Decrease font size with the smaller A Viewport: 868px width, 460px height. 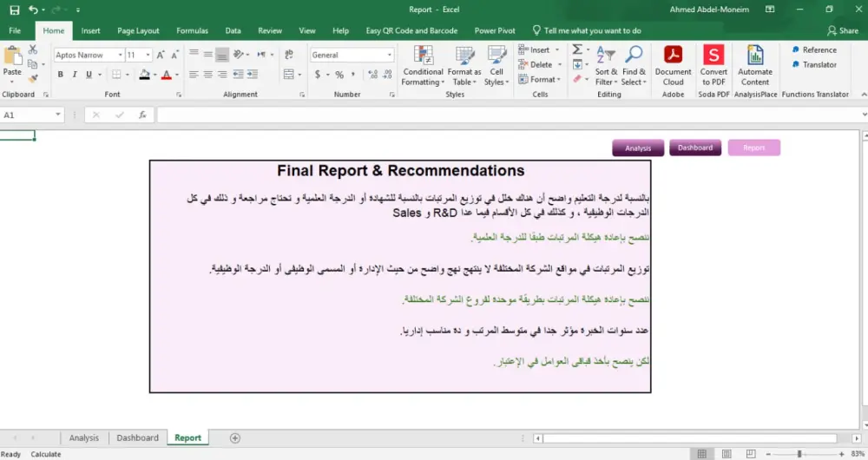[174, 55]
